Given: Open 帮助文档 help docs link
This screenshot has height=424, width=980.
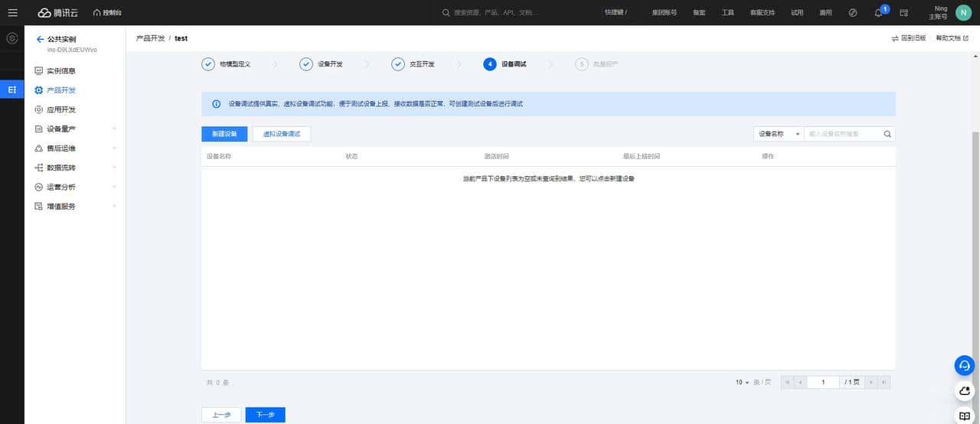Looking at the screenshot, I should pos(952,38).
